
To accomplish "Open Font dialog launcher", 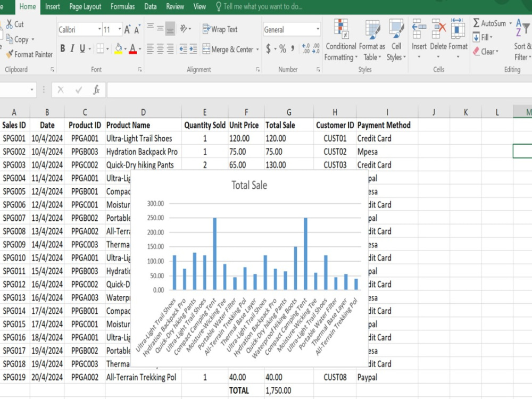I will pos(140,70).
